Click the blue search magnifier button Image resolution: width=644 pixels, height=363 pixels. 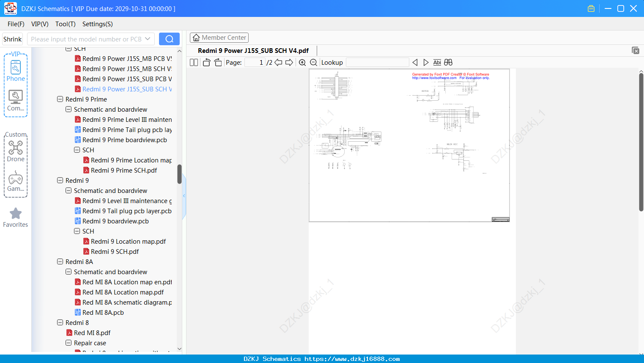(169, 39)
